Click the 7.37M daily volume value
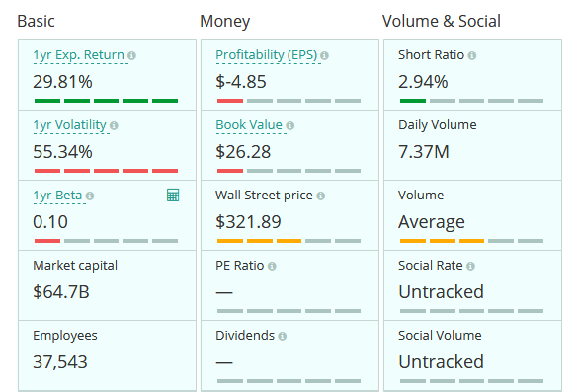 pyautogui.click(x=424, y=152)
